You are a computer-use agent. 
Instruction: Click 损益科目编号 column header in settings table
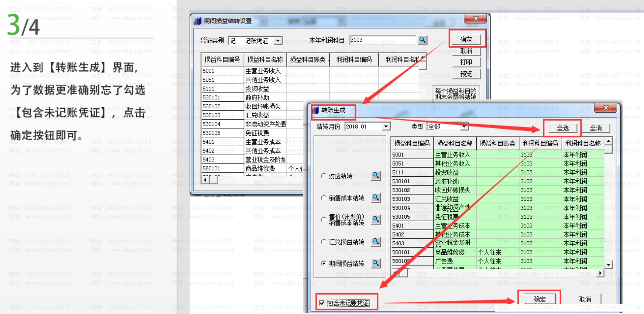coord(222,60)
